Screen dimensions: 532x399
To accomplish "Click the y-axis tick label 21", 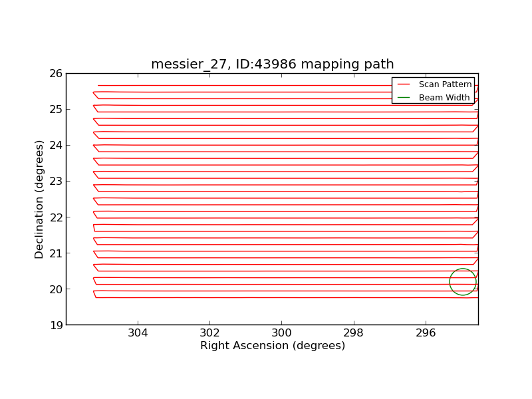I will 56,253.
